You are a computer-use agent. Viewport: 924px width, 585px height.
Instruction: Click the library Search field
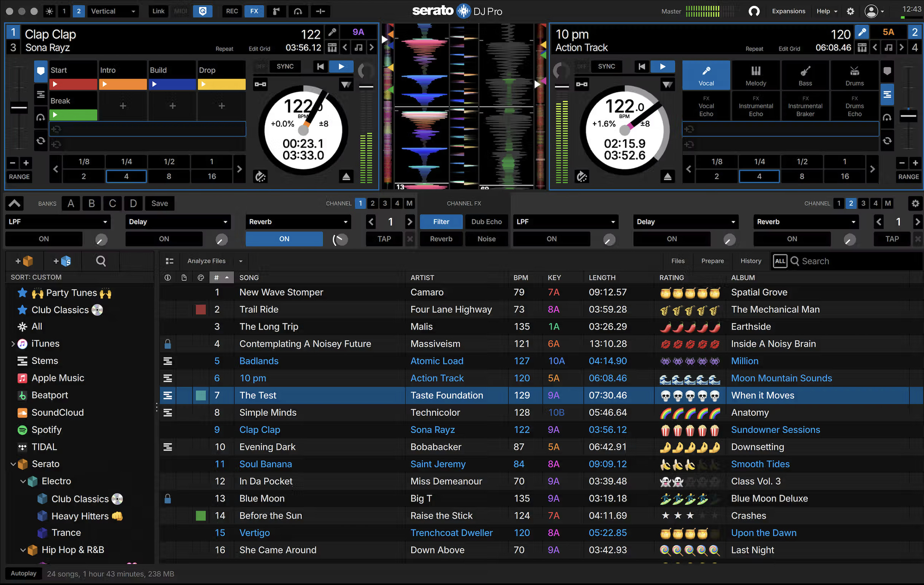click(x=856, y=261)
